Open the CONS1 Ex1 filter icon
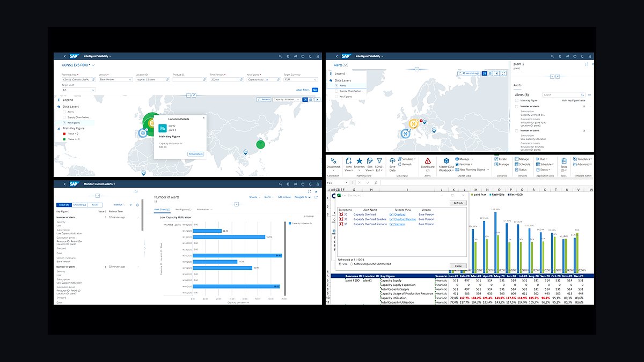 [x=379, y=161]
